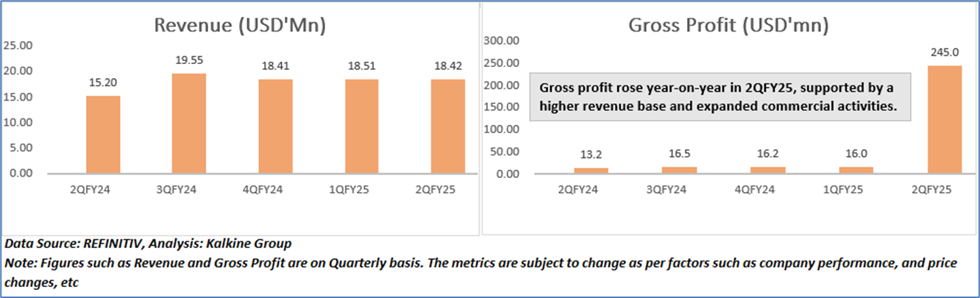Click the 0.00 revenue axis value
Image resolution: width=980 pixels, height=298 pixels.
tap(21, 174)
